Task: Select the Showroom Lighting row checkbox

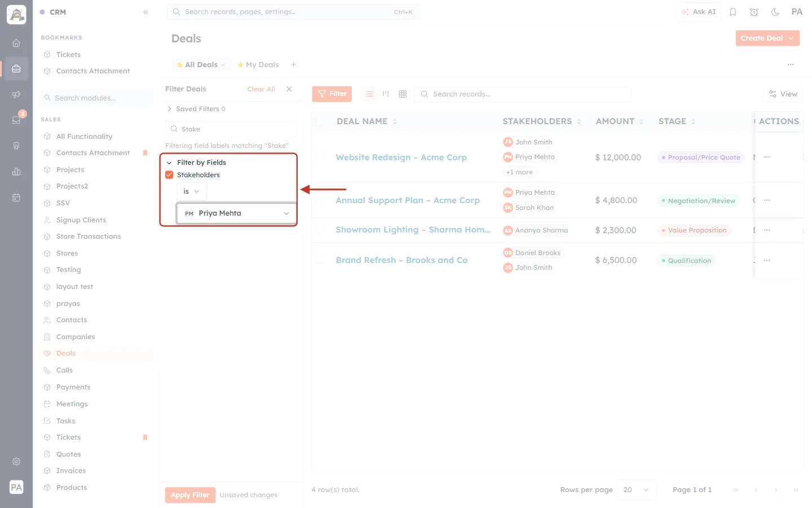Action: click(320, 230)
